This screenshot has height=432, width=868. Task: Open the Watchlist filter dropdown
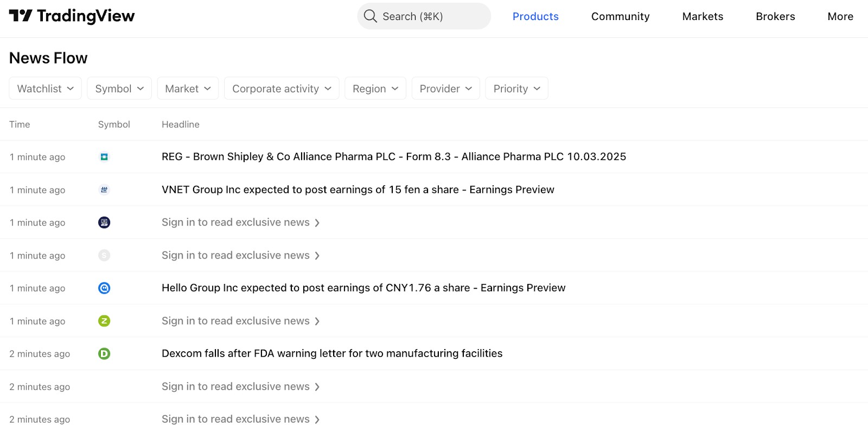(45, 88)
